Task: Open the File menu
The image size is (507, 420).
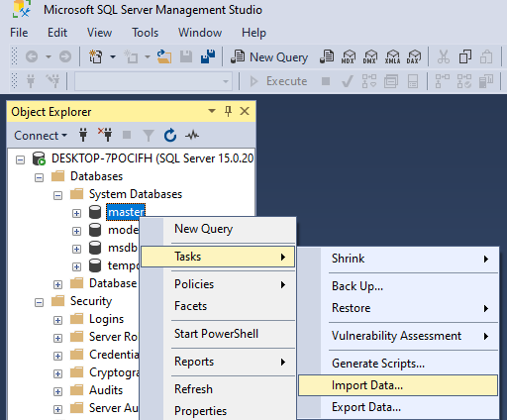Action: pyautogui.click(x=19, y=33)
